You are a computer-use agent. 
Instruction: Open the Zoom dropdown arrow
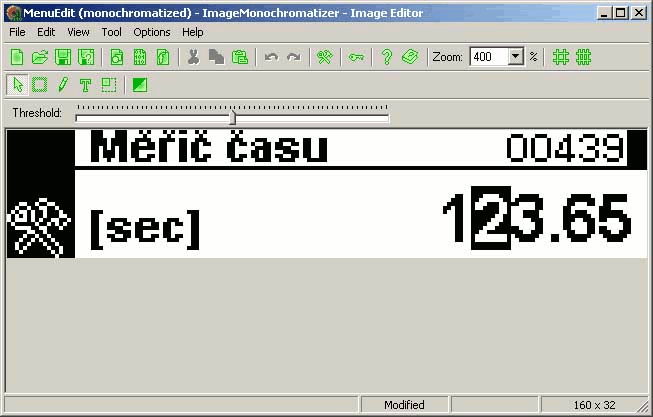coord(516,57)
